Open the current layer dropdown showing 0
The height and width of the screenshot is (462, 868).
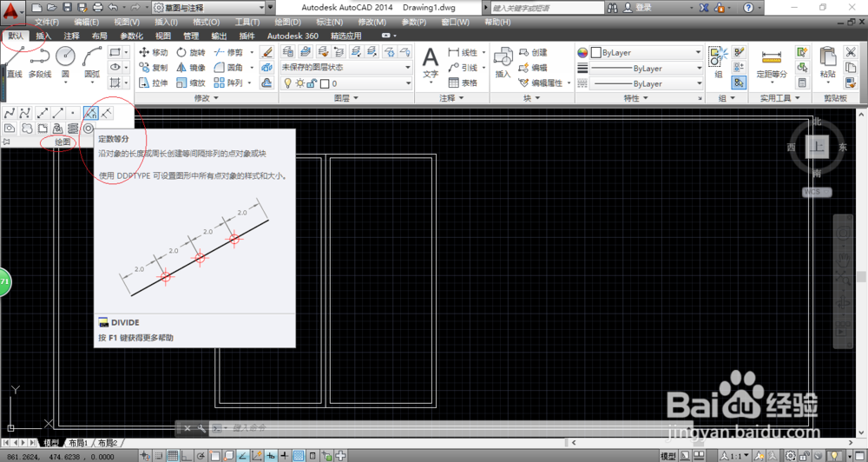pos(346,83)
